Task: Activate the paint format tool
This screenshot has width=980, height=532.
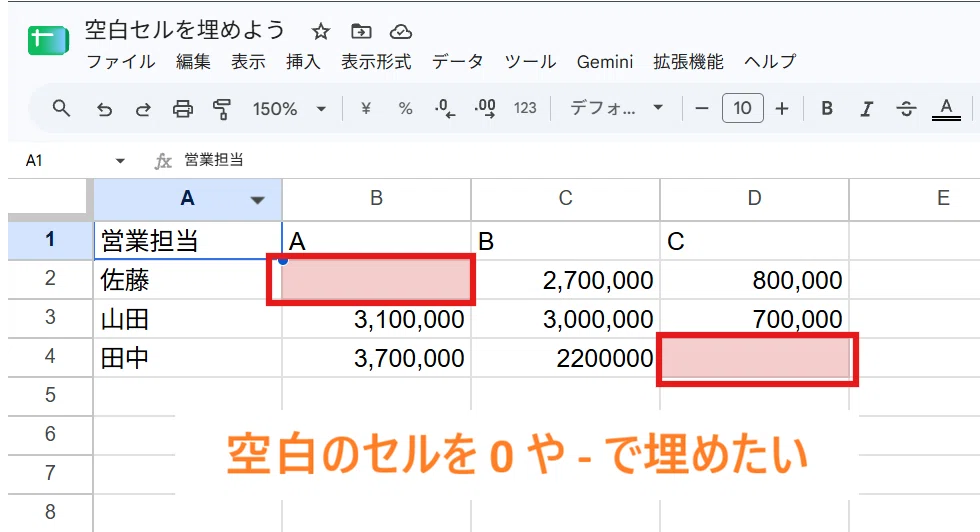Action: pos(221,109)
